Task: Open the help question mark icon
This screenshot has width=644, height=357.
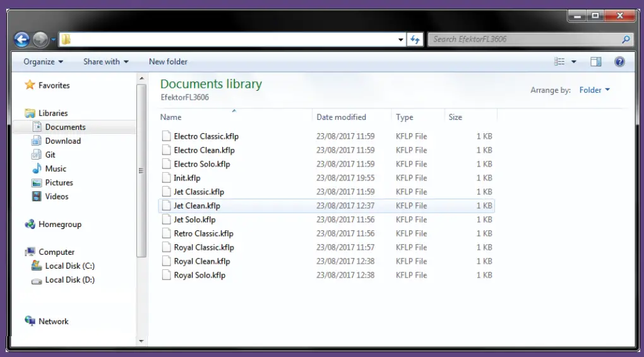Action: (619, 62)
